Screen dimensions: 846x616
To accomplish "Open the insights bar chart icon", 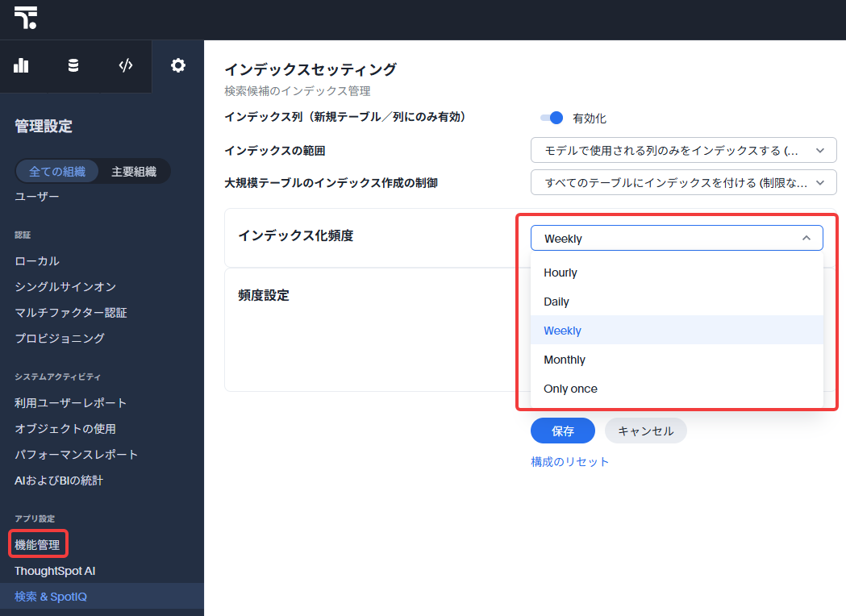I will [21, 65].
